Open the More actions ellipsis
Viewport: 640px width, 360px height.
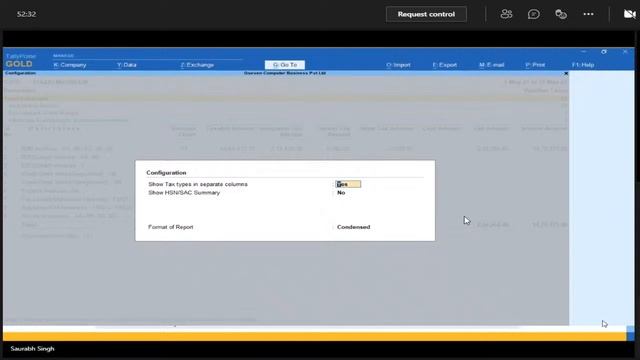click(588, 14)
